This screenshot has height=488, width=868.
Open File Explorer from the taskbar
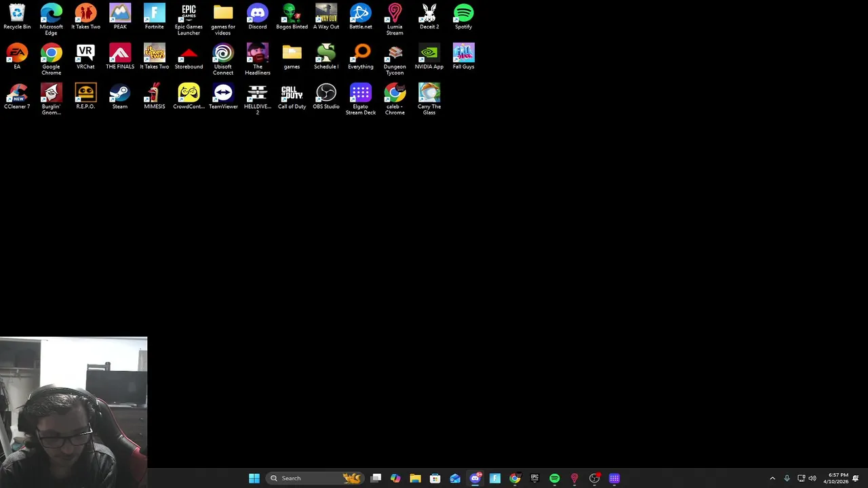415,479
